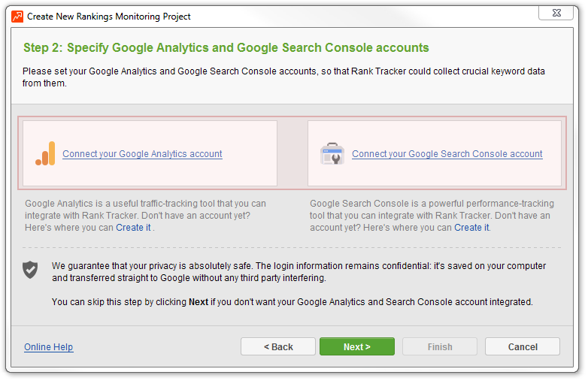Click the green Step 2 heading text
The image size is (588, 381).
click(226, 47)
